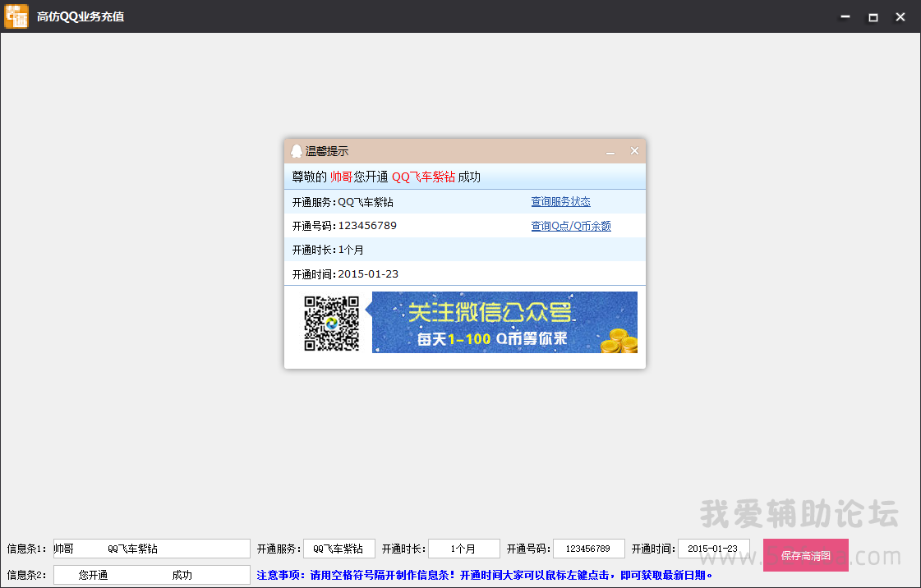Open the 查询Q点/Q币余额 link
The width and height of the screenshot is (921, 588).
[x=571, y=226]
